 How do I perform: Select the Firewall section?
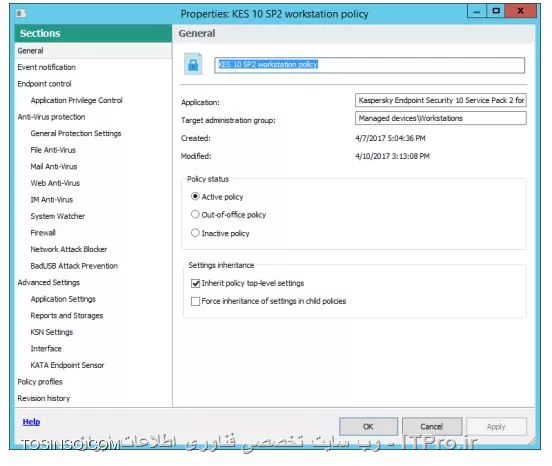pyautogui.click(x=43, y=233)
